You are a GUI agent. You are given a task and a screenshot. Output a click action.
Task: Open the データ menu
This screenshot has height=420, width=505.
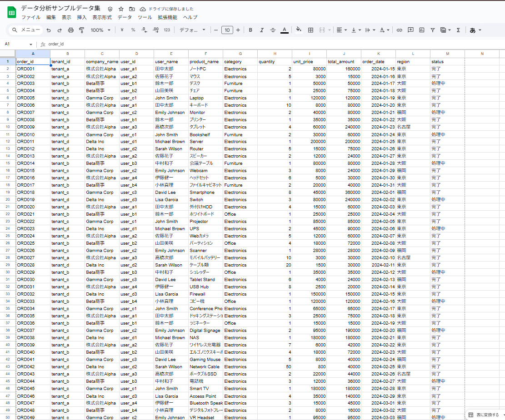point(125,17)
